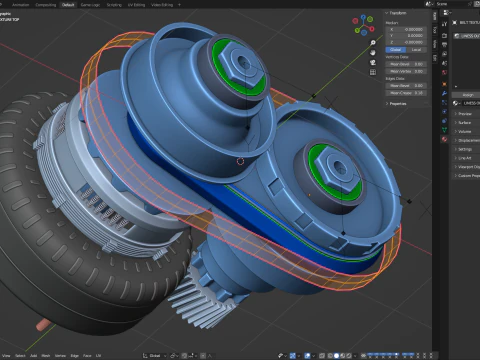This screenshot has height=360, width=480.
Task: Adjust the Mean Vertex Crease slider
Action: [406, 71]
